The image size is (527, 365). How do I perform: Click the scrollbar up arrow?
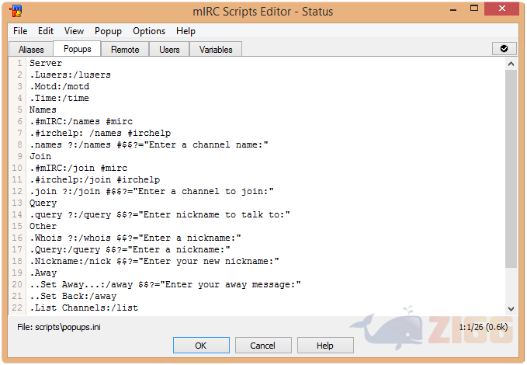[511, 64]
